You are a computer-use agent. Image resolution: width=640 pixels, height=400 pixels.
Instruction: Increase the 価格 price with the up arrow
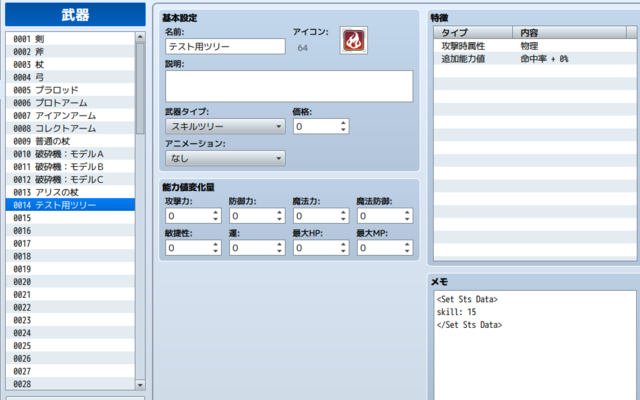tap(344, 123)
